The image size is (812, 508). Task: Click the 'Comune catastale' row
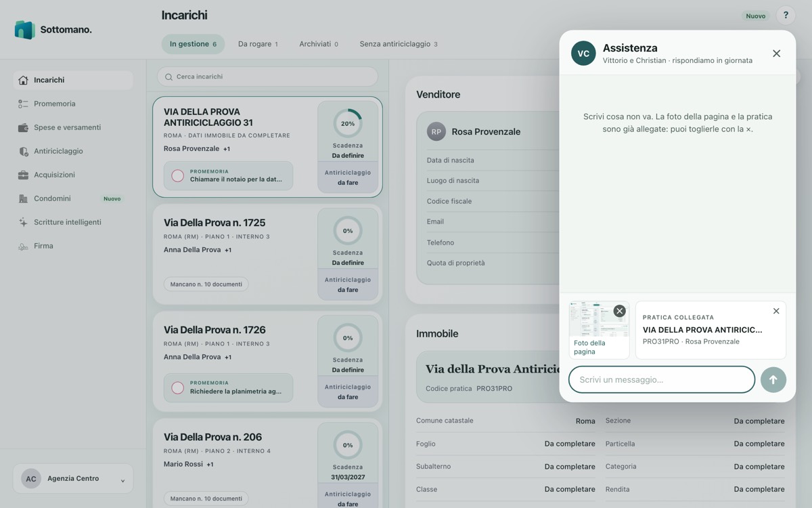pos(505,421)
